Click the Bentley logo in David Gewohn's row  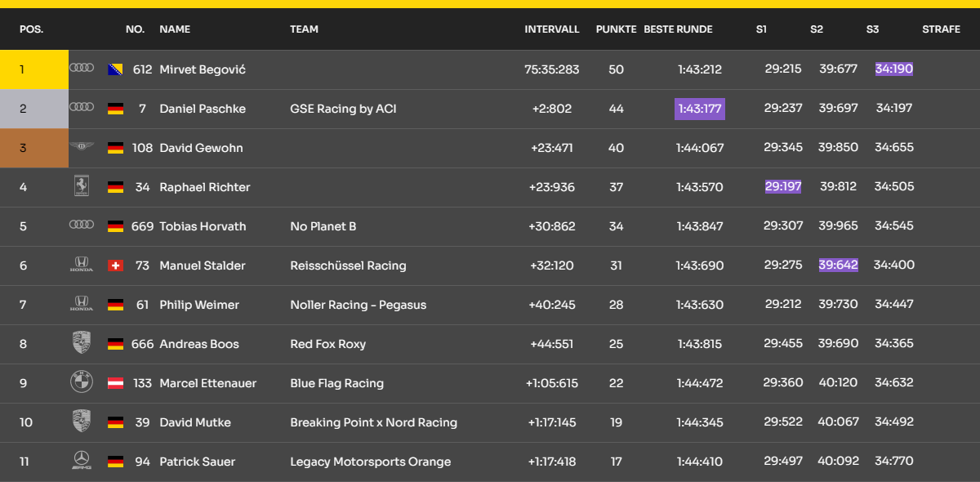tap(82, 147)
